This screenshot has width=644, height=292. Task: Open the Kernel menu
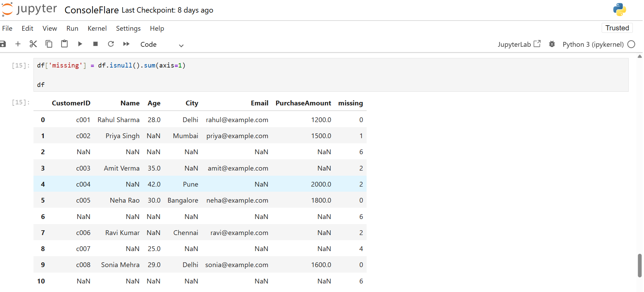coord(97,28)
